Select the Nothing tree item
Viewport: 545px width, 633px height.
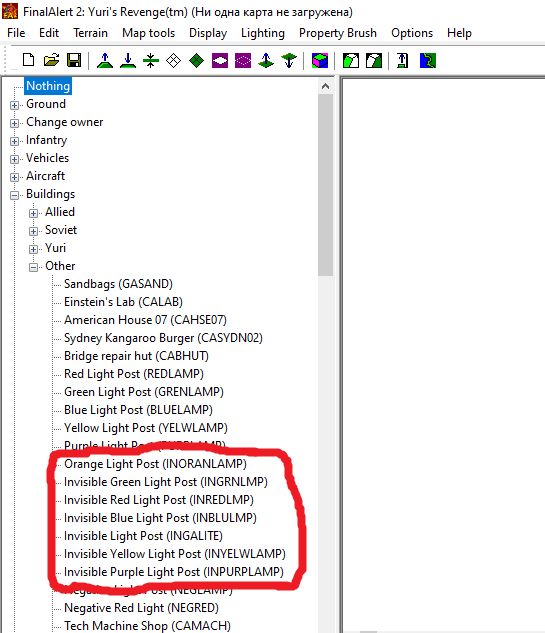click(48, 86)
